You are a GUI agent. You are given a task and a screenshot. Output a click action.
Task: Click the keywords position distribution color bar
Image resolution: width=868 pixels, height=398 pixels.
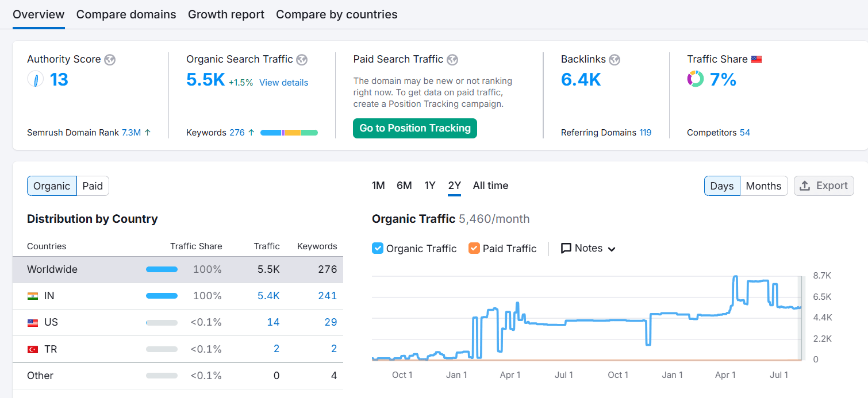click(289, 133)
